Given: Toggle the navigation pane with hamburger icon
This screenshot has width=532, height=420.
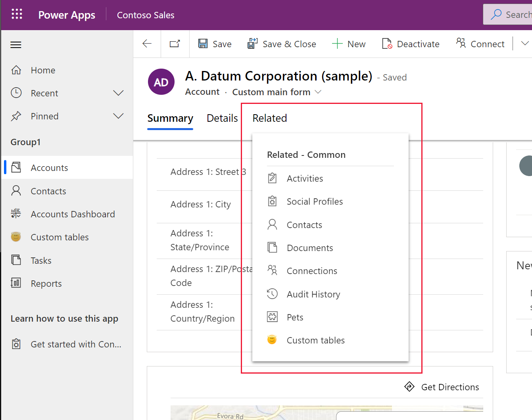Looking at the screenshot, I should click(x=16, y=45).
